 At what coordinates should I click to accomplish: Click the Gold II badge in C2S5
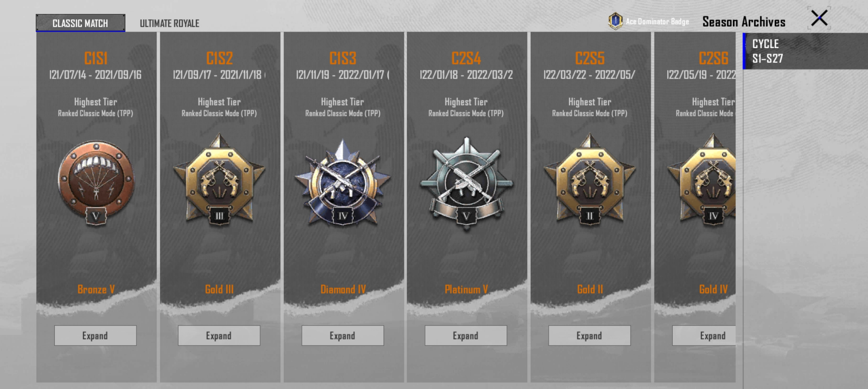coord(589,180)
